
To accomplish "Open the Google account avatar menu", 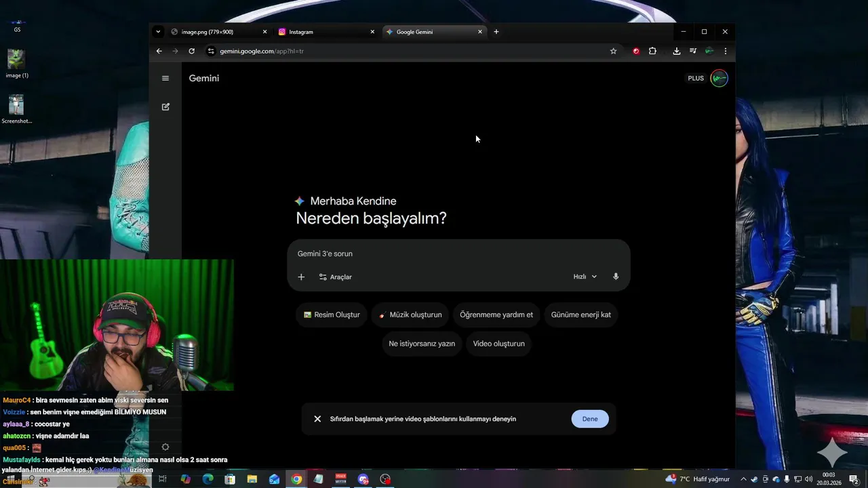I will pos(719,78).
